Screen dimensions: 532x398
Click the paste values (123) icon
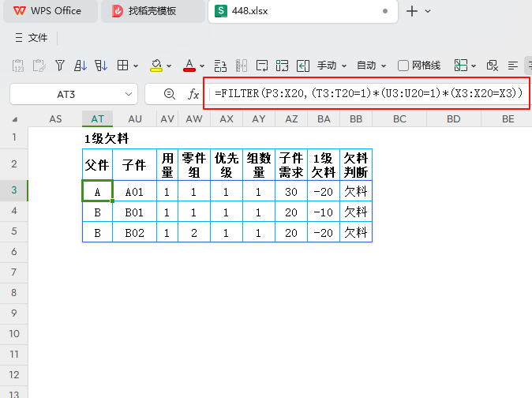[x=18, y=65]
